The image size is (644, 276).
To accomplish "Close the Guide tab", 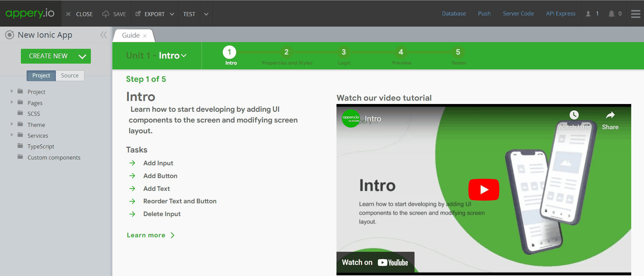I will 145,36.
